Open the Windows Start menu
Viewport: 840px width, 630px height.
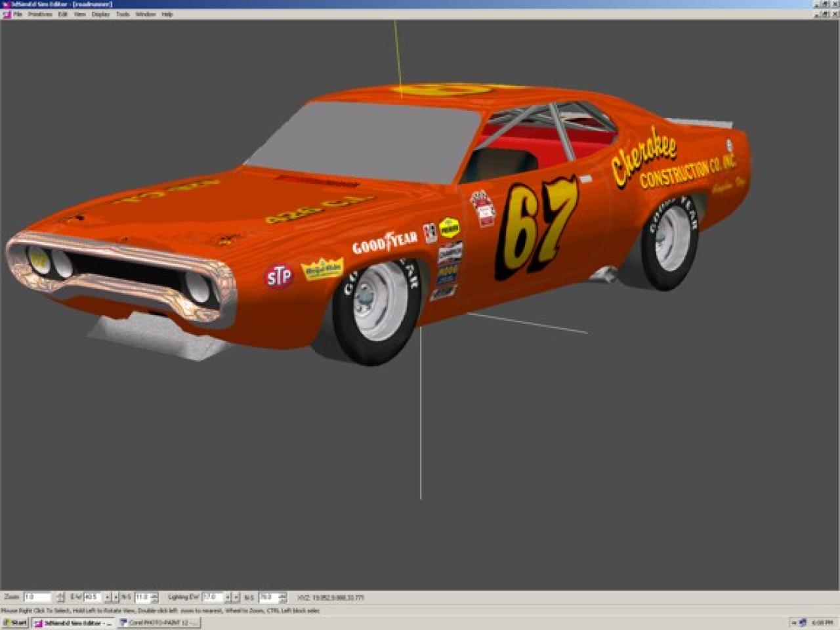point(14,623)
